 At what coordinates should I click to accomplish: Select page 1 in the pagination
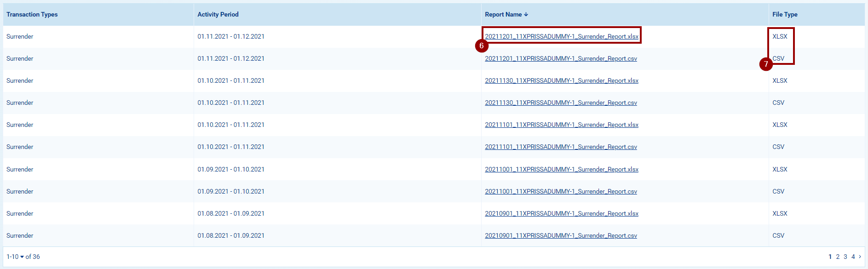click(x=830, y=257)
